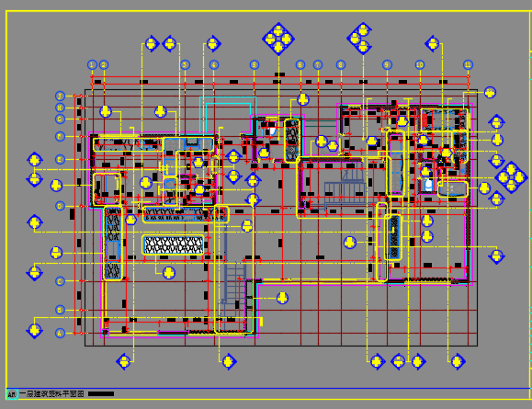Pick grid axis bubble number 5
This screenshot has width=532, height=409.
(x=255, y=65)
